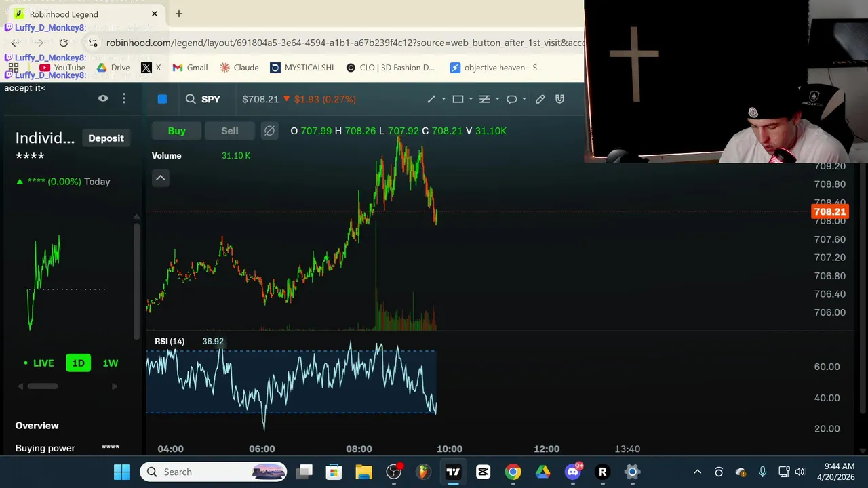
Task: Open the site information icon in address bar
Action: (x=93, y=43)
